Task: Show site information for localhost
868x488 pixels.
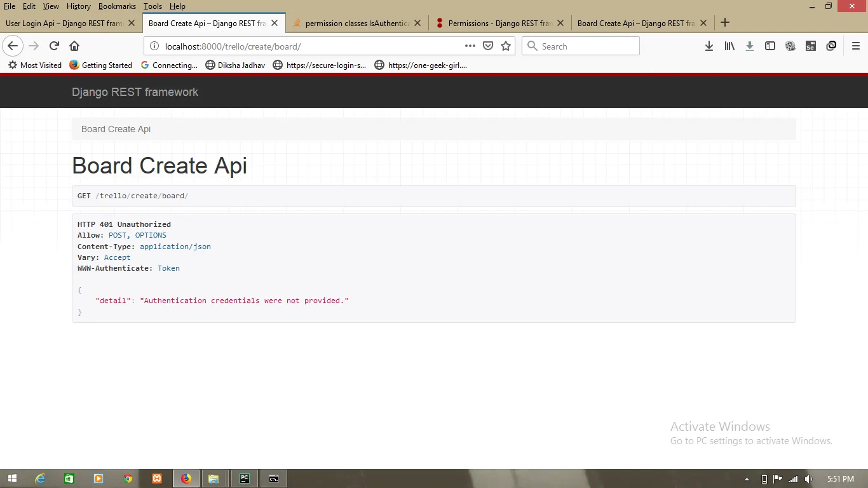Action: [x=154, y=46]
